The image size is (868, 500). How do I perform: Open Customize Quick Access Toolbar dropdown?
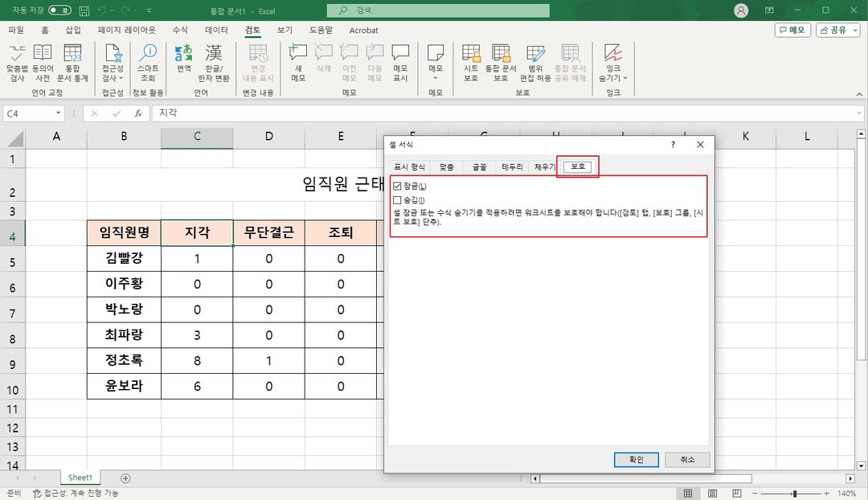tap(149, 10)
